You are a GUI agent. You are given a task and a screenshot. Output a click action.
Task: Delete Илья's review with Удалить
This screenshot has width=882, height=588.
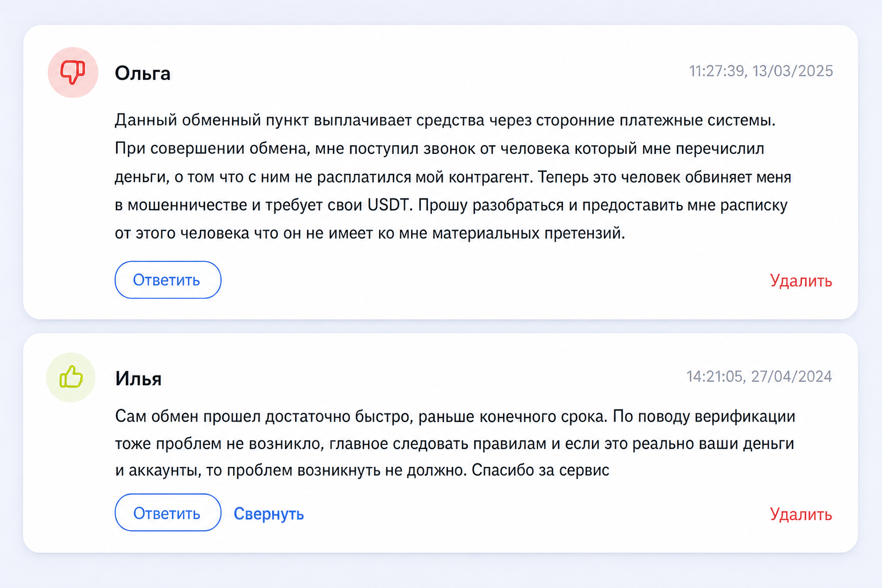point(801,514)
